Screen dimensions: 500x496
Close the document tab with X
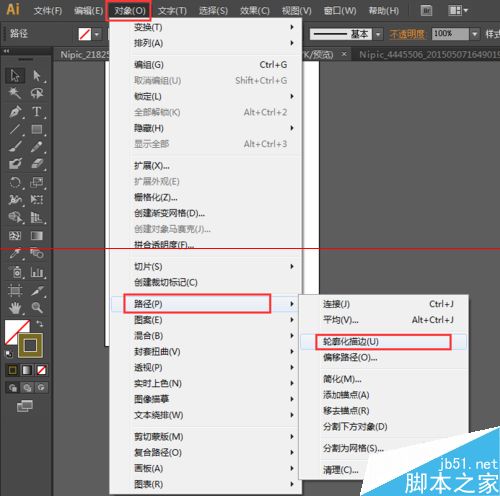click(344, 54)
